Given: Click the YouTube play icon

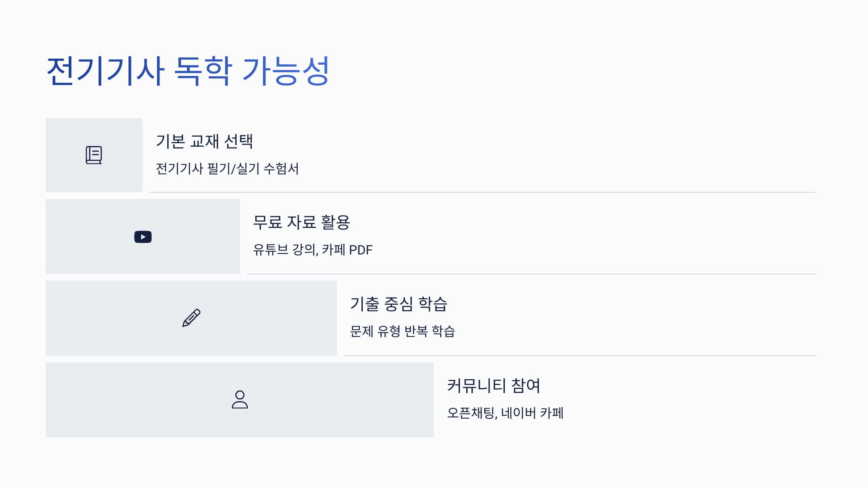Looking at the screenshot, I should coord(143,237).
